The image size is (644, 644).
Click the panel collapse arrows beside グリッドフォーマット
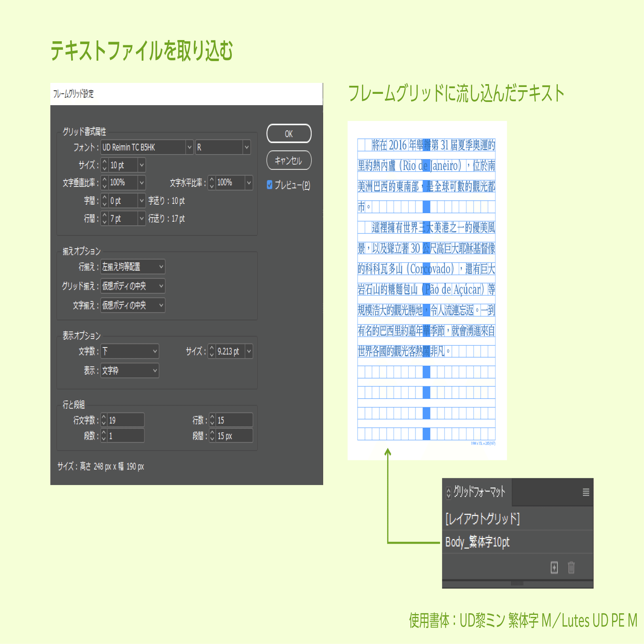click(448, 492)
